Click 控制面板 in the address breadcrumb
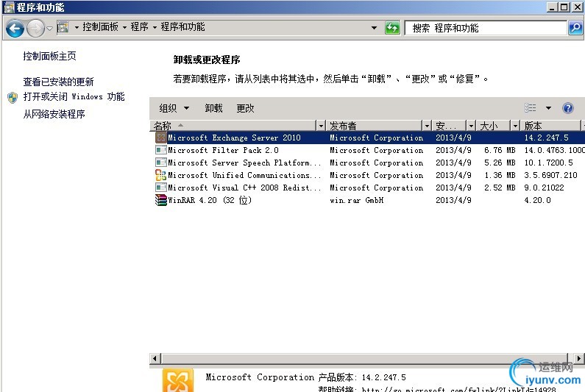The height and width of the screenshot is (392, 585). coord(100,27)
